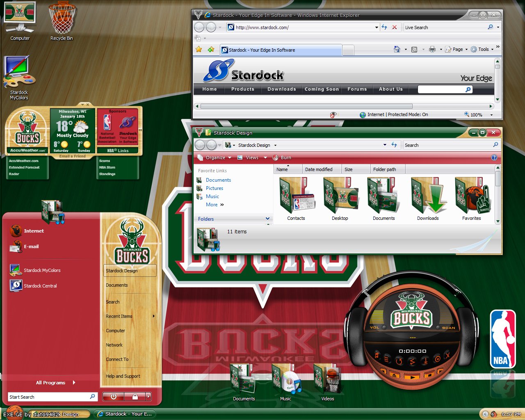Click the Stardock site search magnifier
This screenshot has height=420, width=525.
[x=468, y=89]
